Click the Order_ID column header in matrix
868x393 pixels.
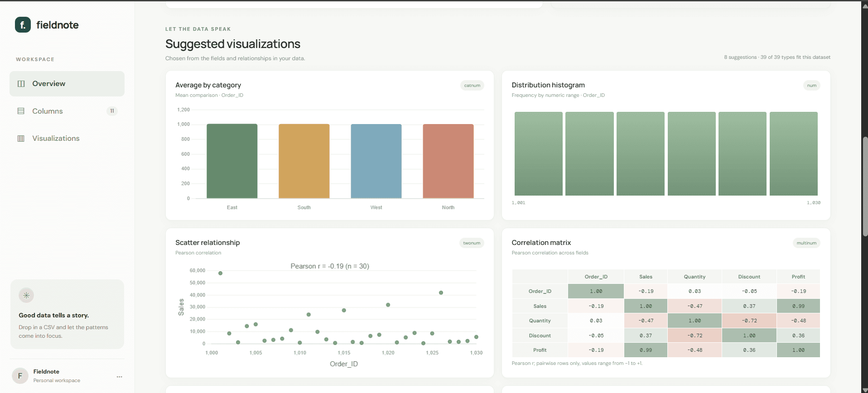coord(596,277)
